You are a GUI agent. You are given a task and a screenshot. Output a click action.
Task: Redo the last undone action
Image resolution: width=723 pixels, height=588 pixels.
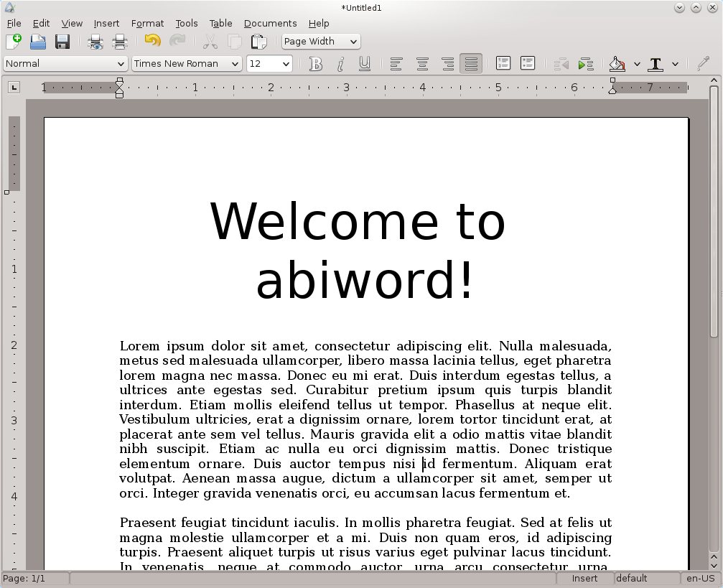click(177, 42)
